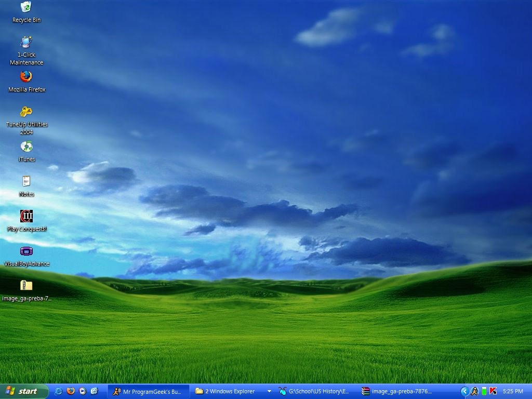Launch Internet Explorer from Quick Launch
The height and width of the screenshot is (399, 532).
click(x=58, y=391)
